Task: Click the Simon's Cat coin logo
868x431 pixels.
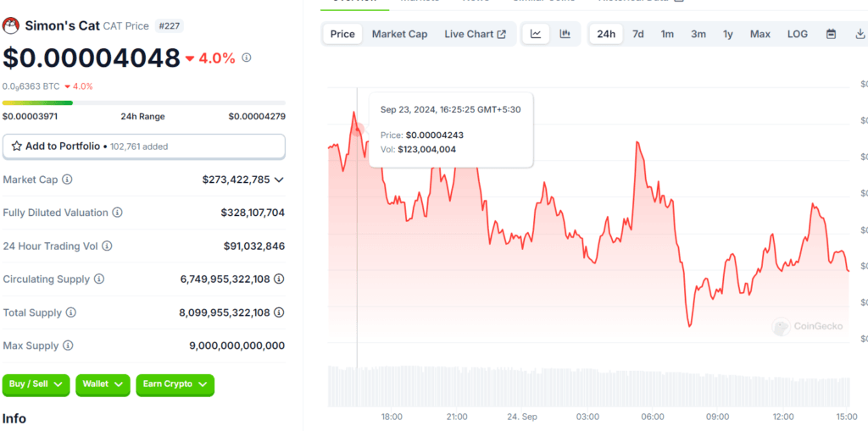Action: [11, 25]
